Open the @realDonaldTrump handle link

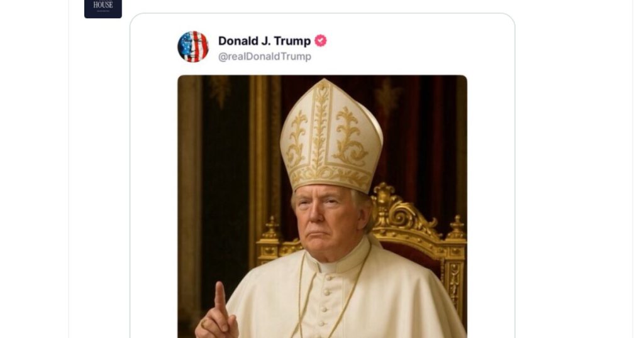(265, 56)
